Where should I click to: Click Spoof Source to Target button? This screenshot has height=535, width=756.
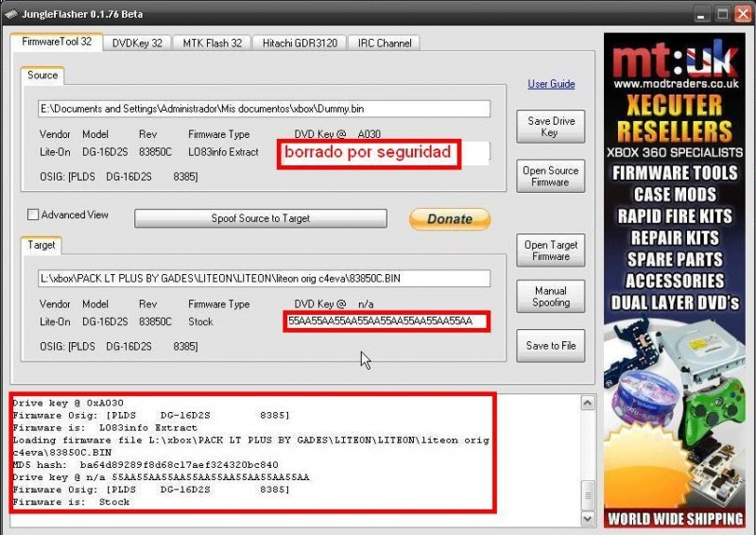[261, 218]
